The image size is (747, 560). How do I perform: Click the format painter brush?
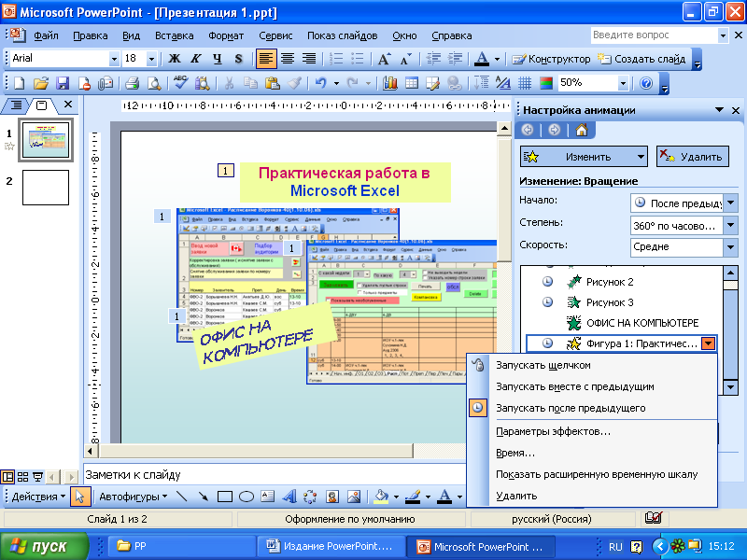click(x=294, y=83)
